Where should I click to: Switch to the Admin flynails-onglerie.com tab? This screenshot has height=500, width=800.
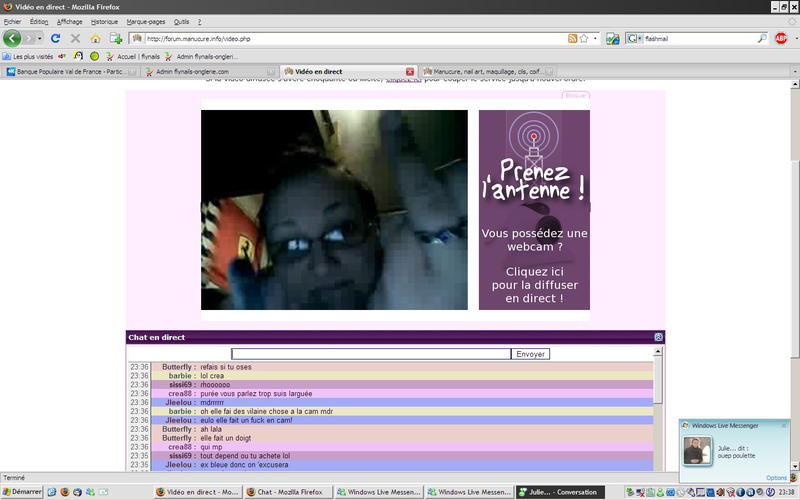tap(208, 71)
